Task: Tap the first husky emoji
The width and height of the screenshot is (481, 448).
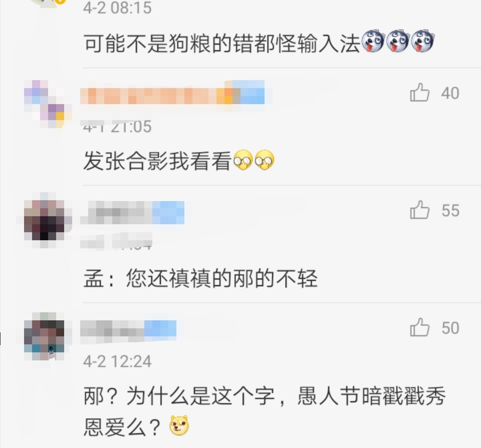Action: [373, 41]
